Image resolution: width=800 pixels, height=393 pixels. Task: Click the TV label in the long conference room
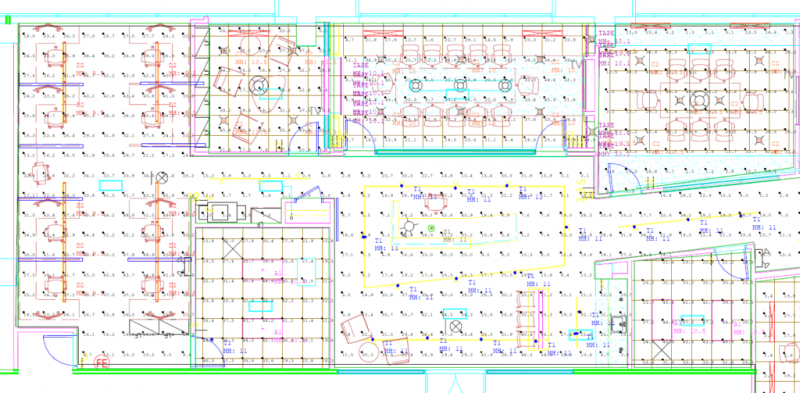click(577, 65)
